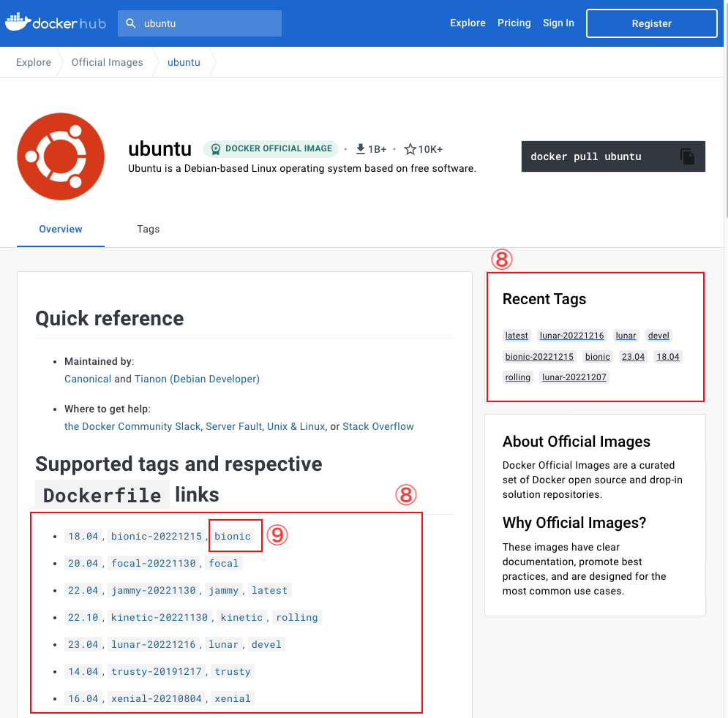Open the trusty-20191217 Dockerfile link
Screen dimensions: 728x718
click(x=157, y=672)
